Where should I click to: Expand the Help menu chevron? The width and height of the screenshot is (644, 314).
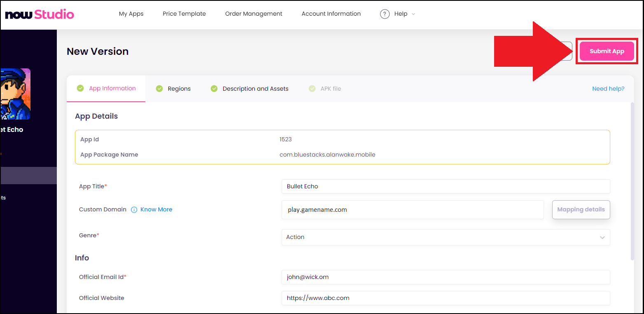[413, 14]
